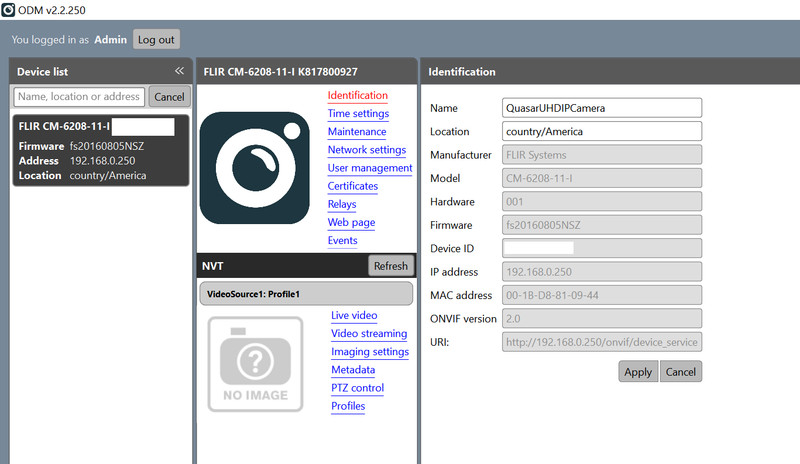The width and height of the screenshot is (800, 464).
Task: Open the Relays section
Action: (x=342, y=204)
